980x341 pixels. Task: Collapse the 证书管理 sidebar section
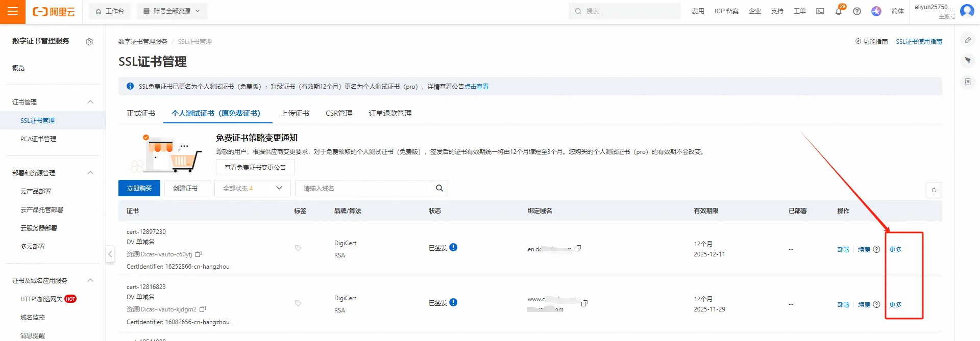90,102
